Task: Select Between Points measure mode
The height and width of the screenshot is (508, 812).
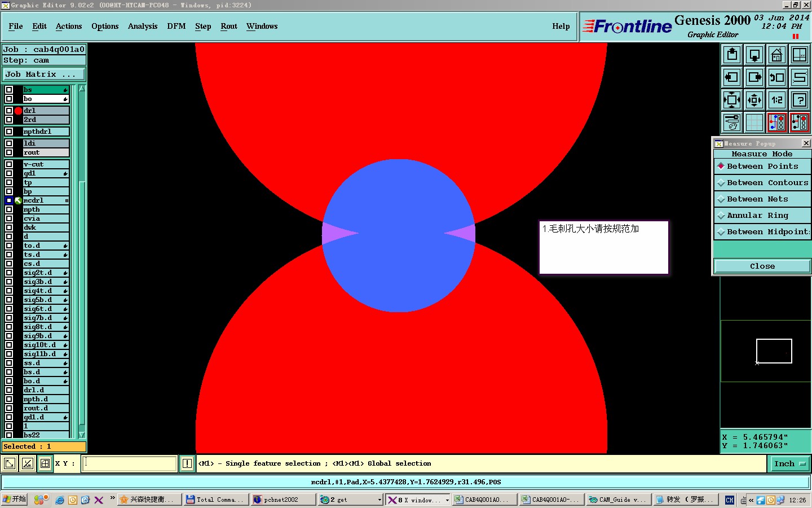Action: click(762, 167)
